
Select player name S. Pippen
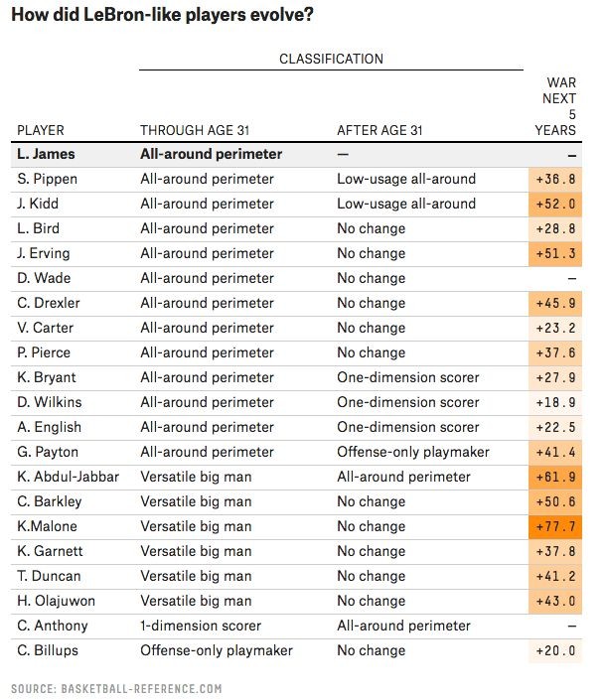tap(49, 179)
